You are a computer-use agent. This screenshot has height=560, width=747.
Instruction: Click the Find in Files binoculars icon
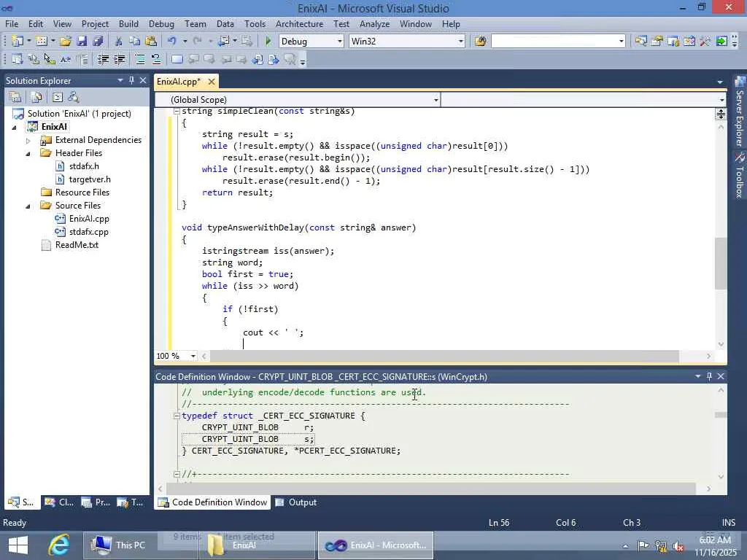coord(480,42)
